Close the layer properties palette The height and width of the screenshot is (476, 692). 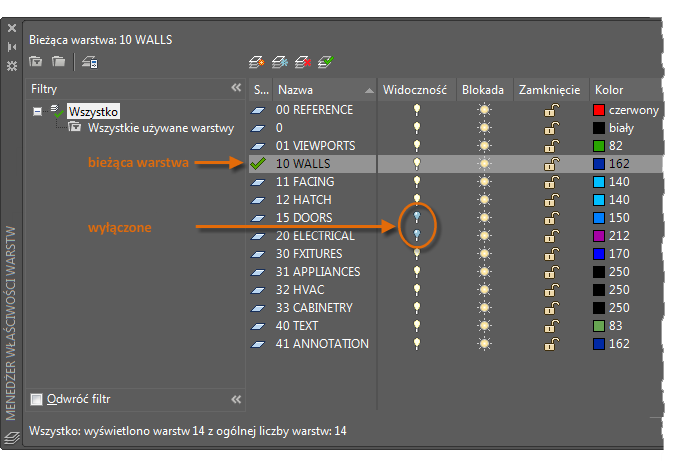(12, 28)
